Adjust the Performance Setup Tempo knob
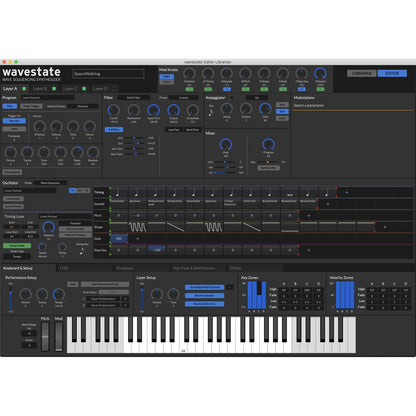The image size is (416, 416). (x=59, y=294)
